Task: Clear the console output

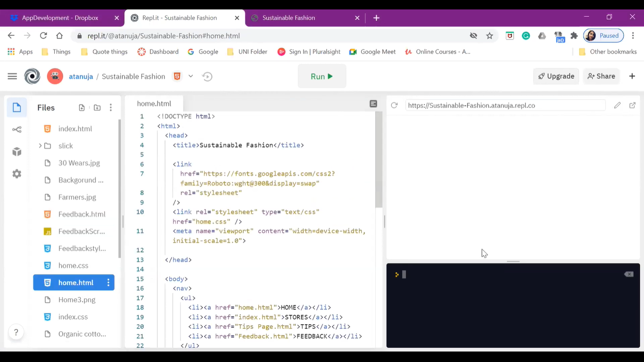Action: pos(628,274)
